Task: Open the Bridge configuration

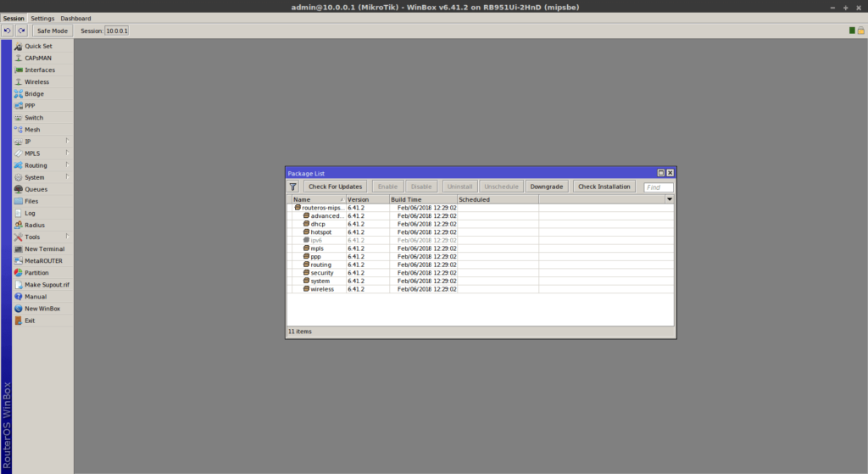Action: pos(34,94)
